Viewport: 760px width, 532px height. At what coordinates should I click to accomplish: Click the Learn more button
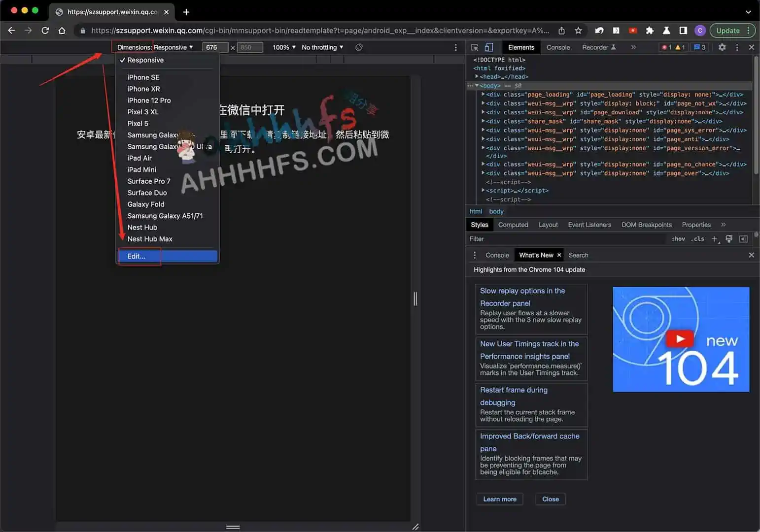pos(500,499)
